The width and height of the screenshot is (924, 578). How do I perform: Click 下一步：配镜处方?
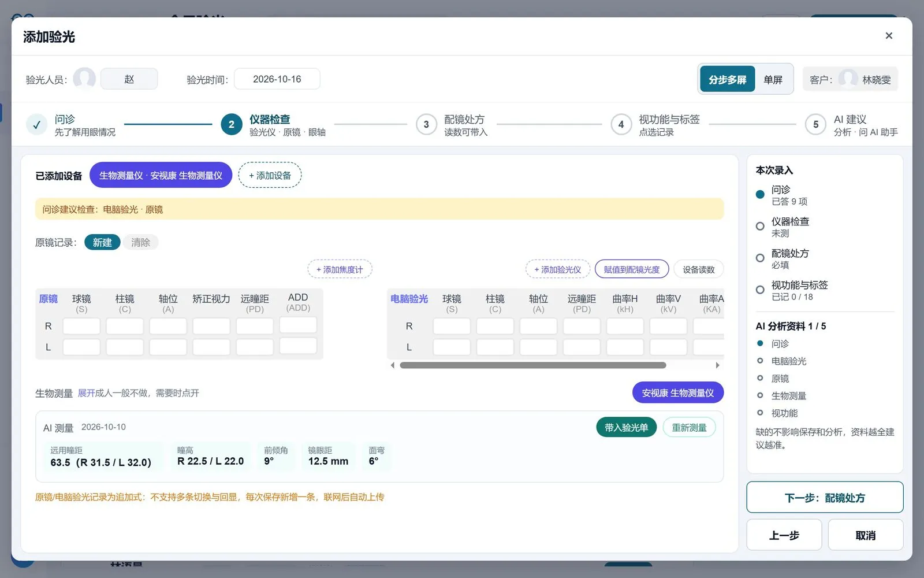coord(825,497)
